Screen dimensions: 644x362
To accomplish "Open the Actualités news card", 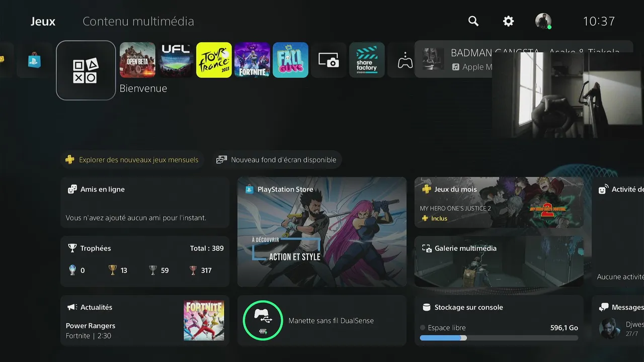I will (145, 320).
